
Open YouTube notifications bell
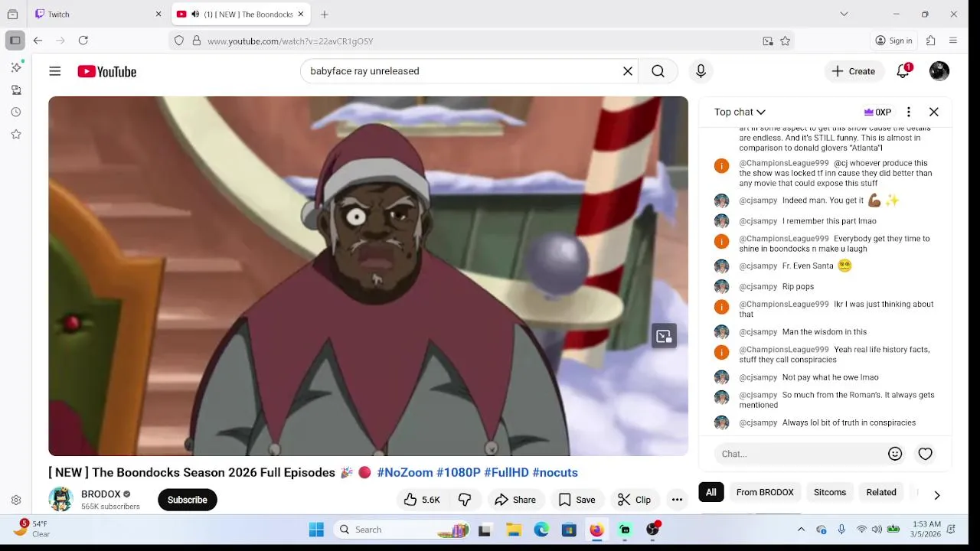903,71
